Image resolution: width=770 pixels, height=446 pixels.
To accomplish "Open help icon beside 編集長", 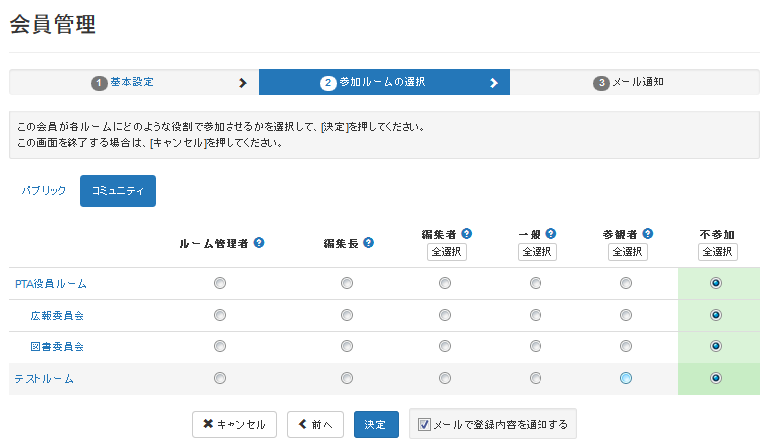I will (x=368, y=242).
